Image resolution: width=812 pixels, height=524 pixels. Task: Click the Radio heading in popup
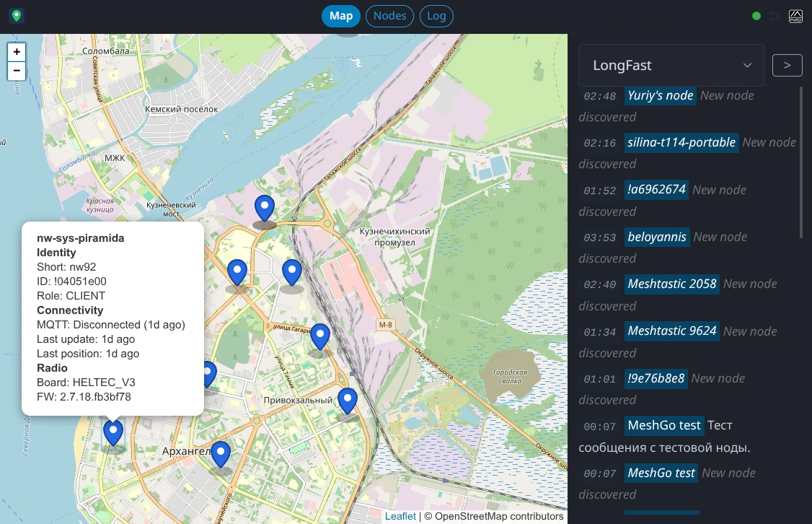(52, 368)
